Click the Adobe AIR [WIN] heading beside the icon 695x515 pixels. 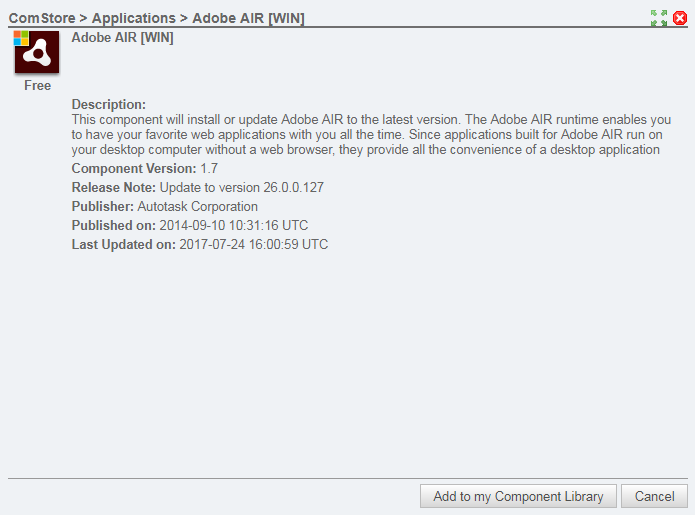click(122, 38)
